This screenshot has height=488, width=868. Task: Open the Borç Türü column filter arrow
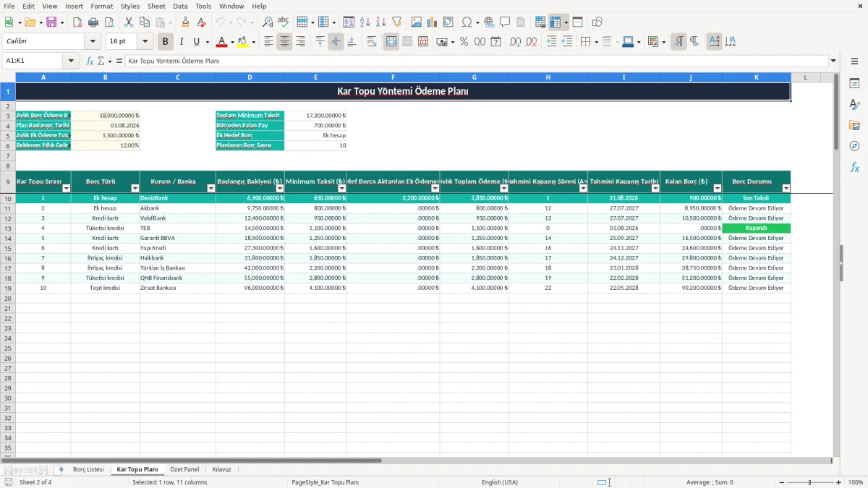(x=135, y=189)
